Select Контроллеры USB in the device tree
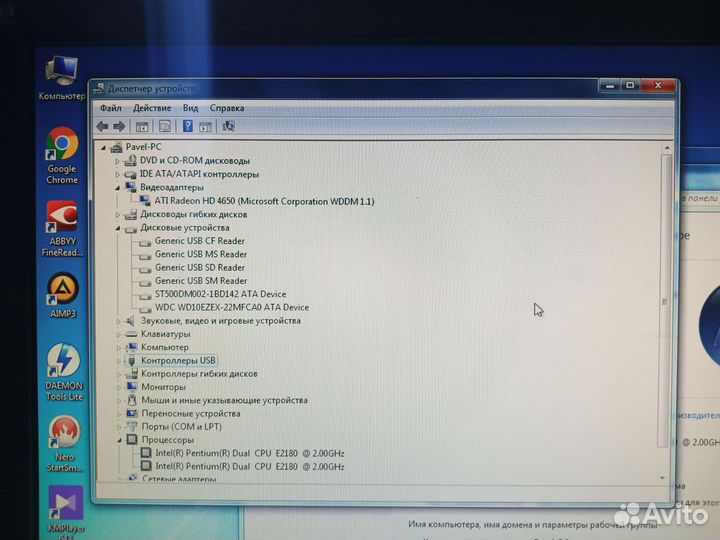Image resolution: width=720 pixels, height=540 pixels. (x=178, y=360)
